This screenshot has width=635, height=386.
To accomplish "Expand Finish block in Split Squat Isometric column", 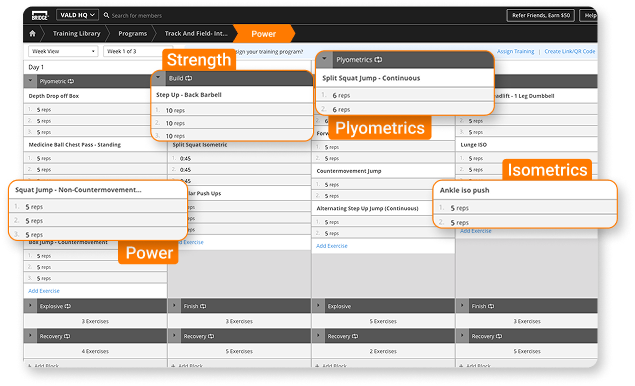I will 174,306.
